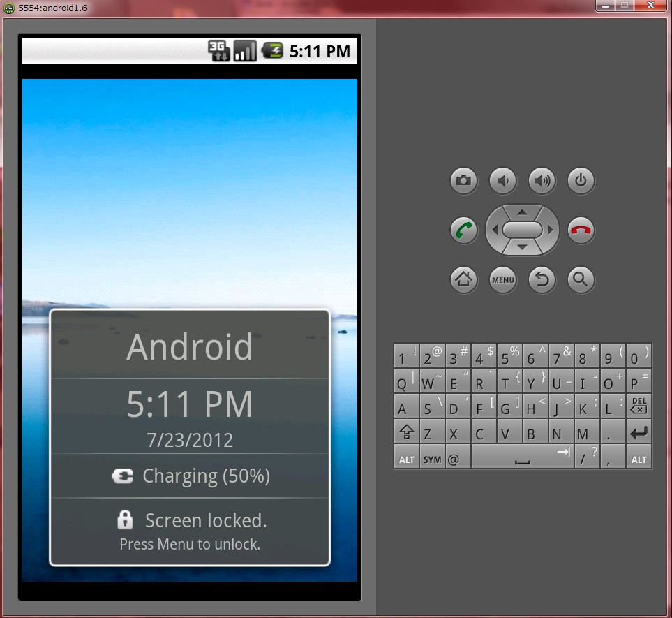Click the "5554:android1.6" window title

[53, 8]
